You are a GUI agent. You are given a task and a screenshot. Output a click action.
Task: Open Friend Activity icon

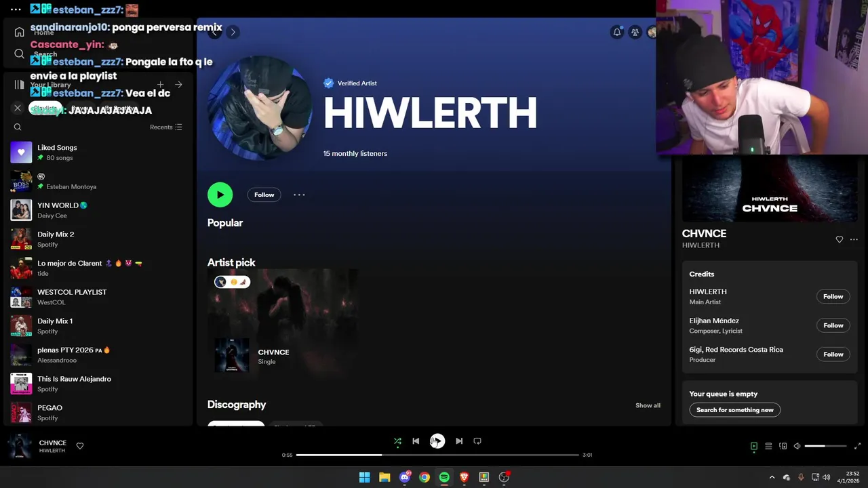pyautogui.click(x=635, y=32)
